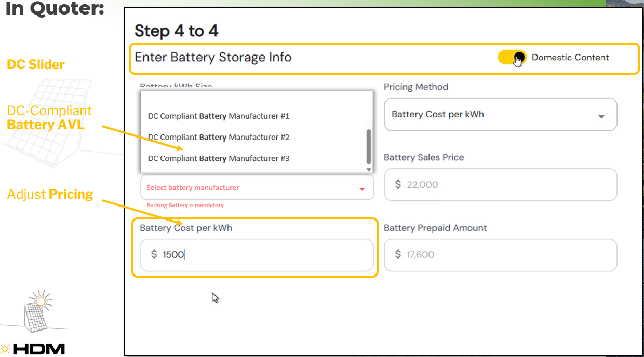Click the Battery Cost per kWh field

(x=265, y=255)
